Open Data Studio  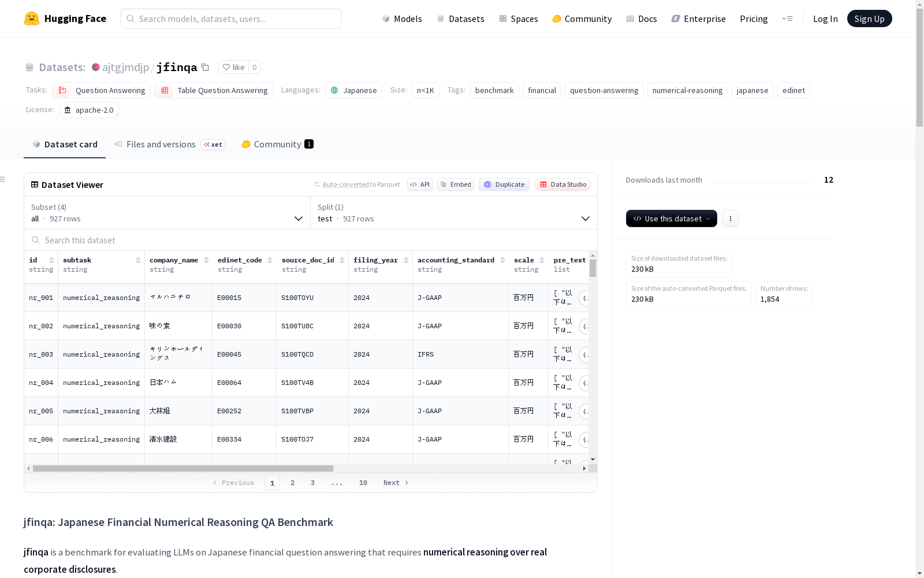(563, 184)
